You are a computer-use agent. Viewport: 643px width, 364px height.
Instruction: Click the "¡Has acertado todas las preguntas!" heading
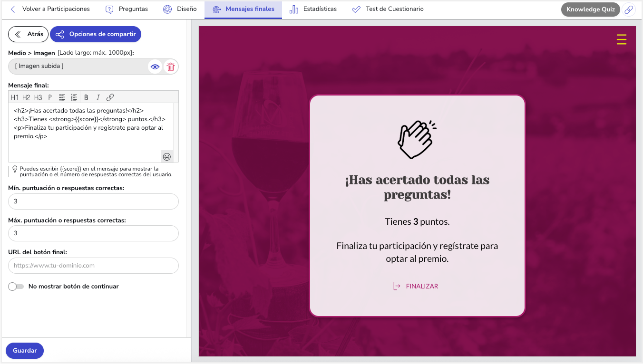coord(417,187)
